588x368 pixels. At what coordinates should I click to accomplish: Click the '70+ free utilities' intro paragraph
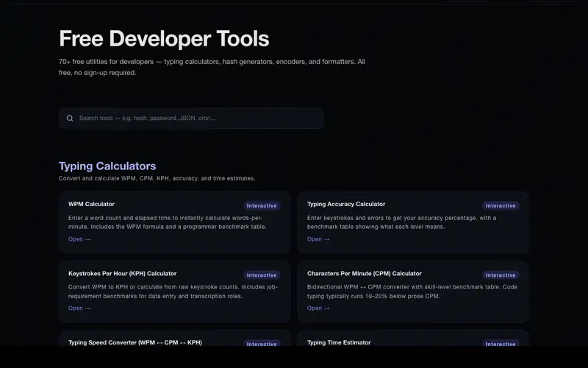pos(212,67)
